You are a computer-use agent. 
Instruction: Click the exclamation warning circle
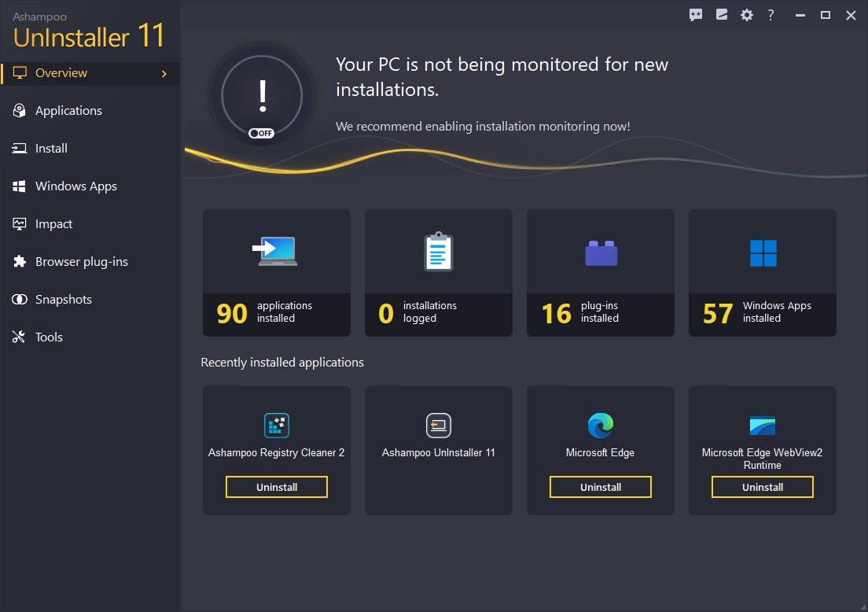(x=262, y=96)
